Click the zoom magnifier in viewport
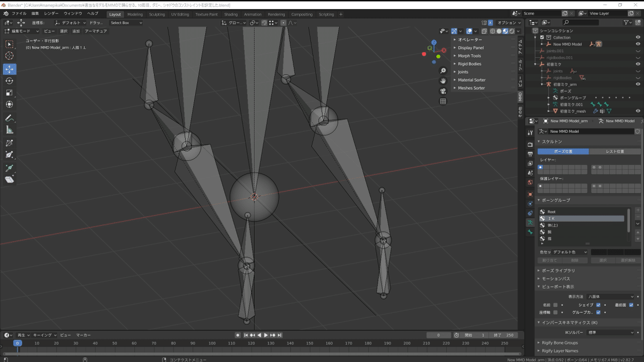Viewport: 644px width, 362px height. point(443,71)
